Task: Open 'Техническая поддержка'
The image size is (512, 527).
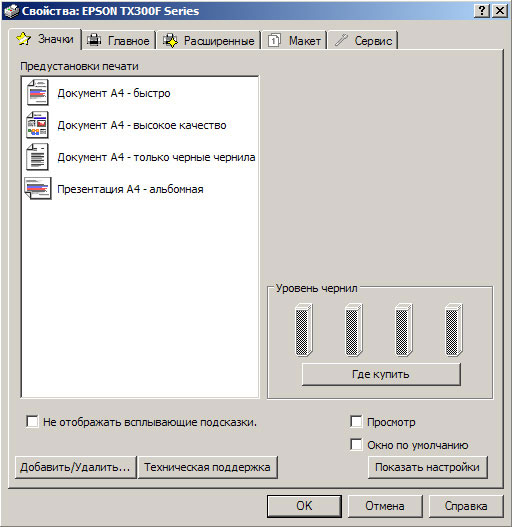Action: [x=208, y=467]
